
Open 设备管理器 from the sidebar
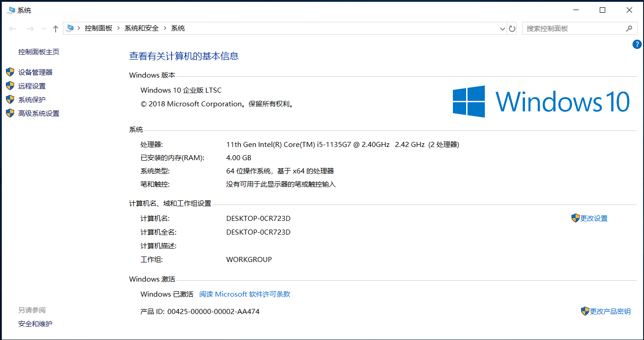tap(34, 72)
